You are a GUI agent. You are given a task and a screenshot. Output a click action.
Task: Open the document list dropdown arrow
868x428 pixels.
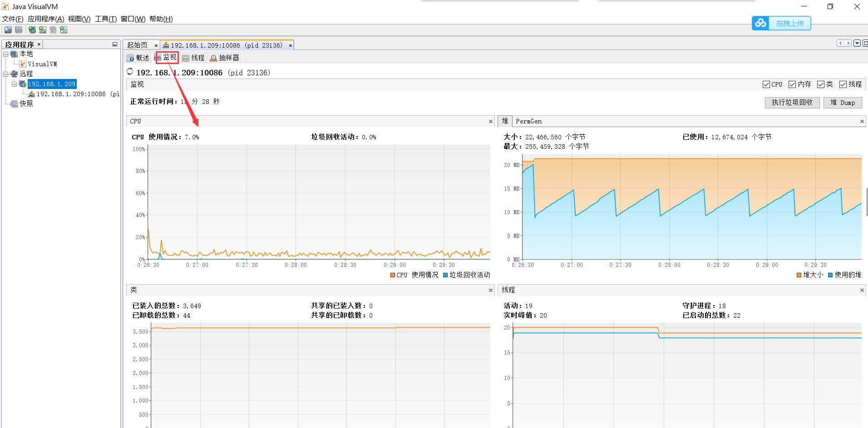(857, 43)
